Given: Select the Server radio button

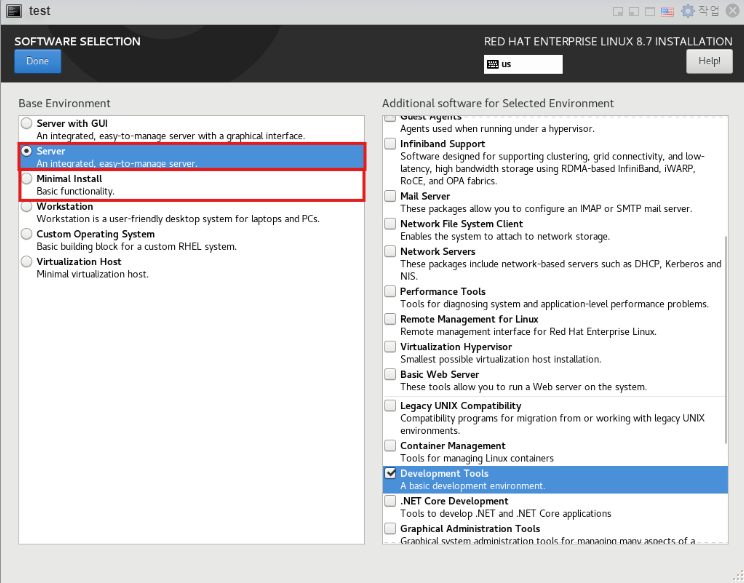Looking at the screenshot, I should (x=27, y=151).
